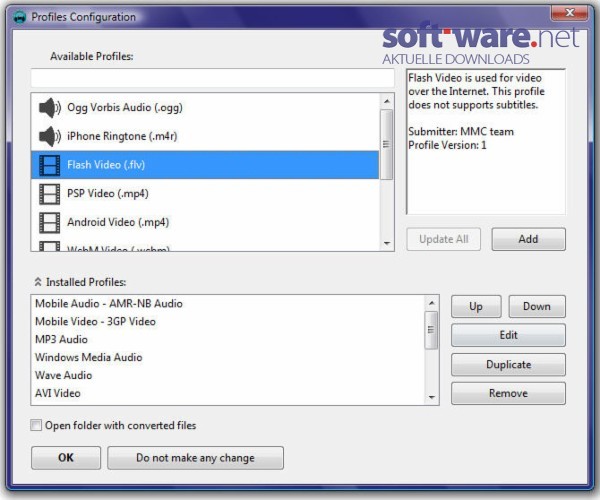This screenshot has height=500, width=600.
Task: Click the speaker icon beside Ogg Vorbis Audio
Action: (50, 108)
